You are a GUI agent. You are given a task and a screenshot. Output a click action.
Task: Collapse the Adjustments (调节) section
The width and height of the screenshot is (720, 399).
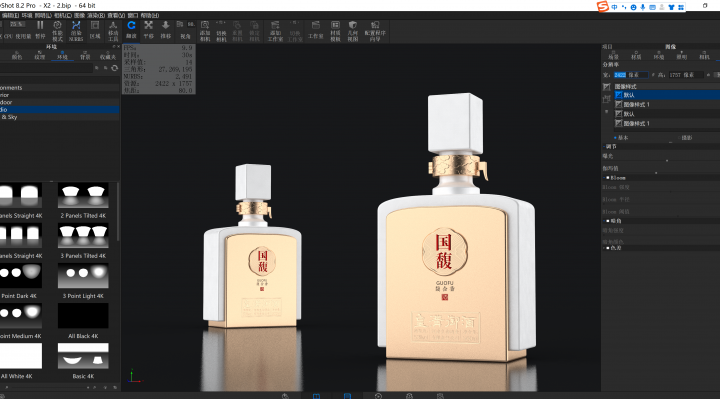pyautogui.click(x=604, y=147)
